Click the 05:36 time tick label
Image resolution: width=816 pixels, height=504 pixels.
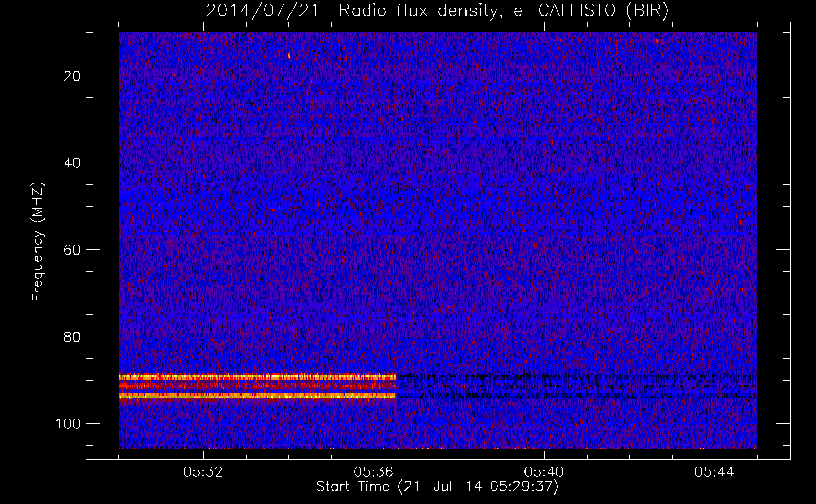[x=374, y=472]
